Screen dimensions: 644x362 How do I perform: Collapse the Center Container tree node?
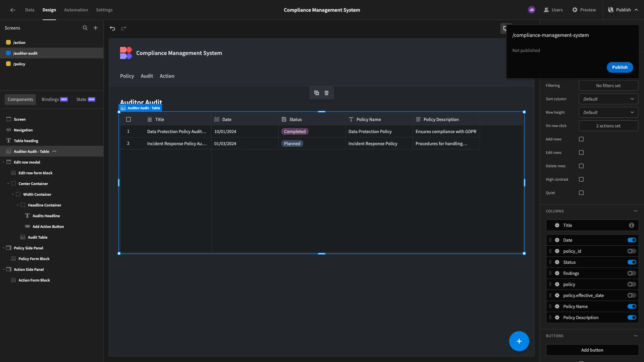tap(8, 184)
